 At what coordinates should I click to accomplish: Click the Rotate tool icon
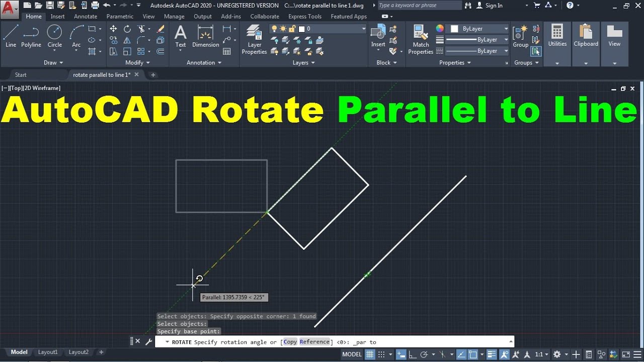(x=127, y=29)
